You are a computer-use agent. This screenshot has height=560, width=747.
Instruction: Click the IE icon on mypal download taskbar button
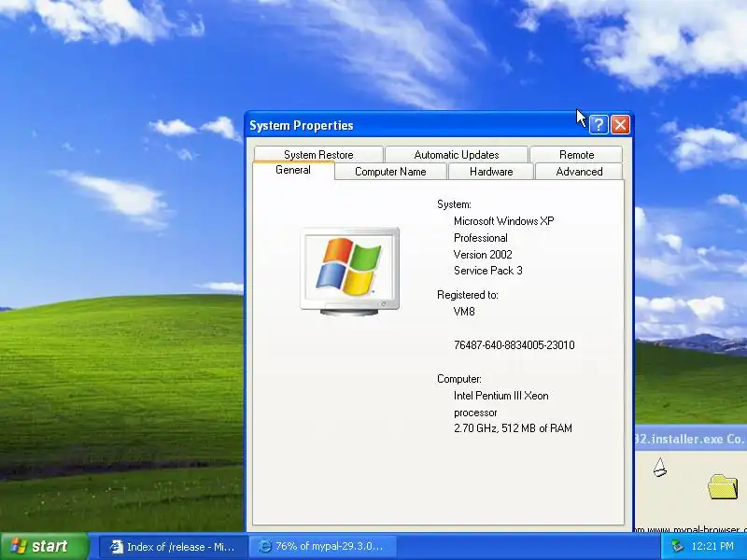pyautogui.click(x=265, y=547)
